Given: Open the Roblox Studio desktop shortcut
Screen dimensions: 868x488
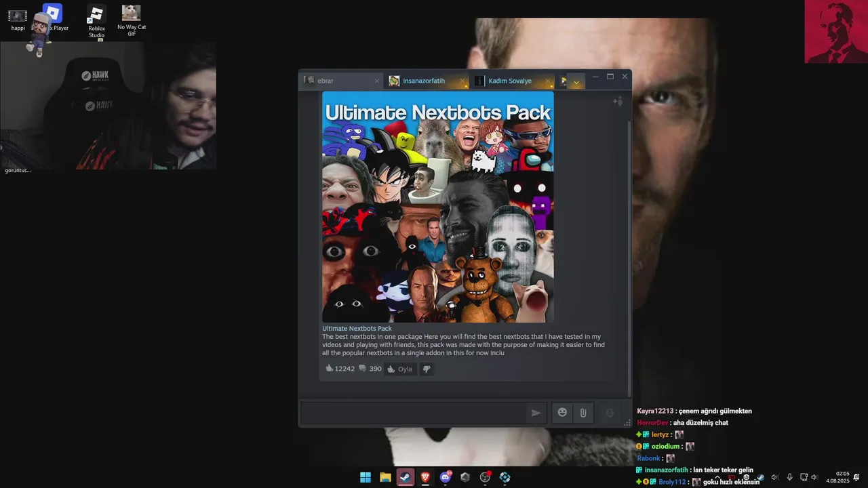Looking at the screenshot, I should (96, 22).
